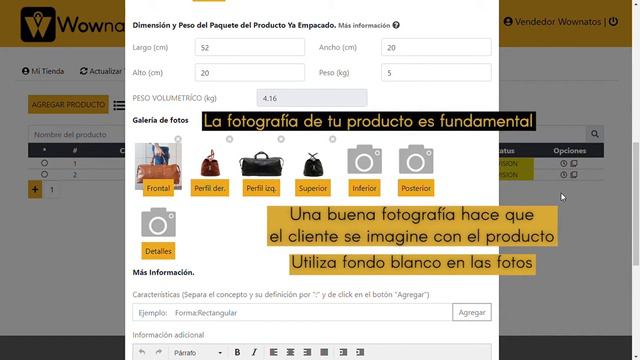Click the Detalles label button
This screenshot has width=640, height=360.
tap(158, 251)
